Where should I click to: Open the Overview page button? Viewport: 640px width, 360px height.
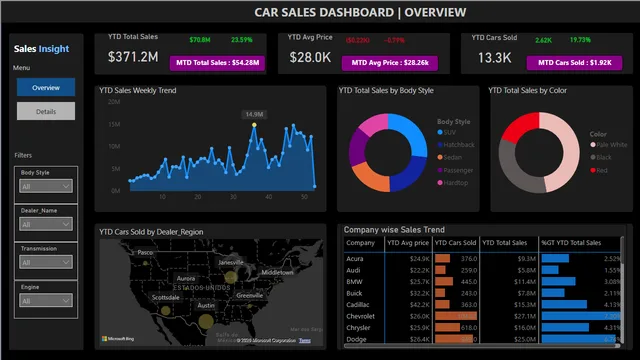[46, 87]
